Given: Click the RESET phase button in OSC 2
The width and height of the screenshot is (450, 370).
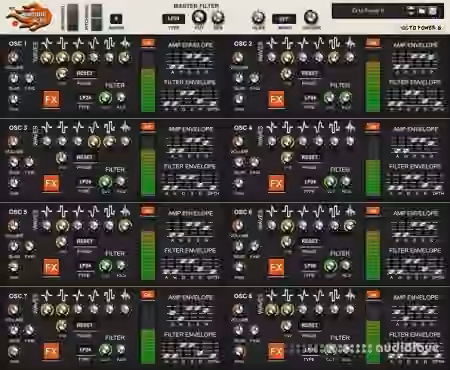Looking at the screenshot, I should [310, 73].
